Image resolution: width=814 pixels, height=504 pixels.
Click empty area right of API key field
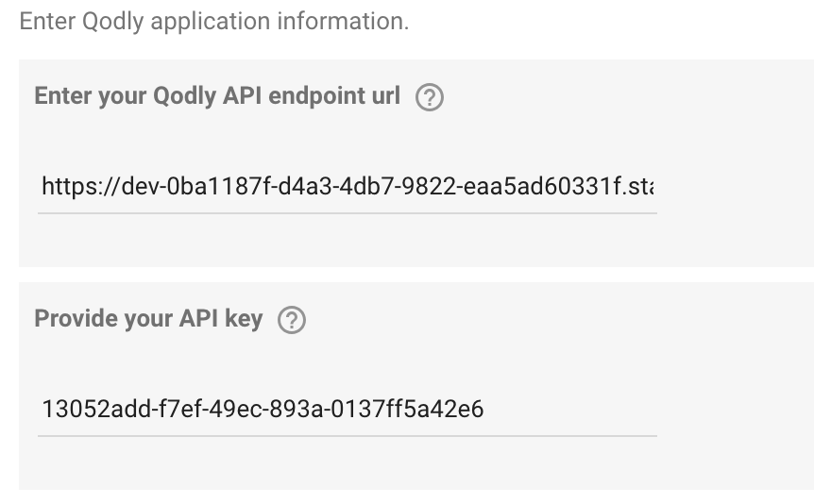(x=735, y=409)
